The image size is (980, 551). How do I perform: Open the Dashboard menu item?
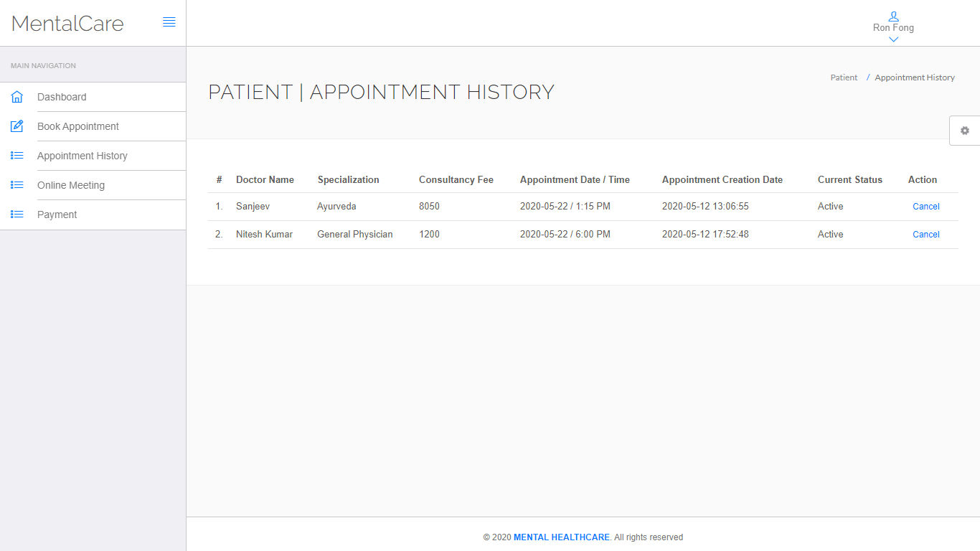tap(62, 97)
